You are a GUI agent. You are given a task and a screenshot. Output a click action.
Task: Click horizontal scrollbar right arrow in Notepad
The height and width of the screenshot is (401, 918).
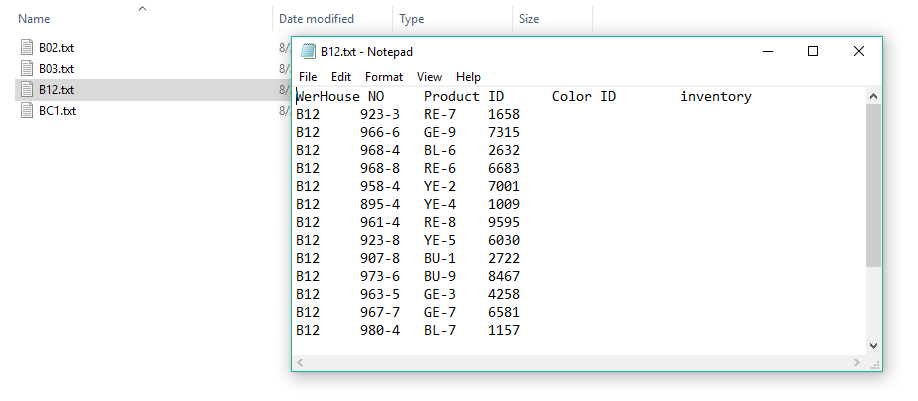pyautogui.click(x=857, y=363)
